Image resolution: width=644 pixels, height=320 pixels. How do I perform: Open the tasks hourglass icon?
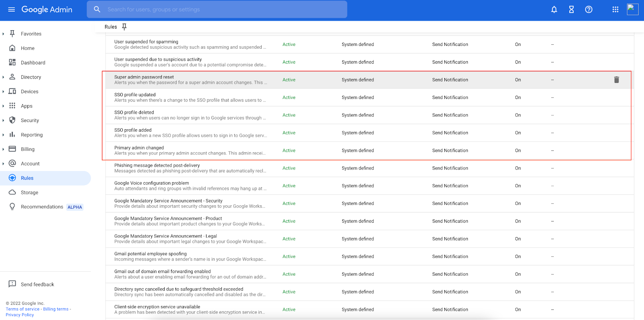pyautogui.click(x=571, y=9)
